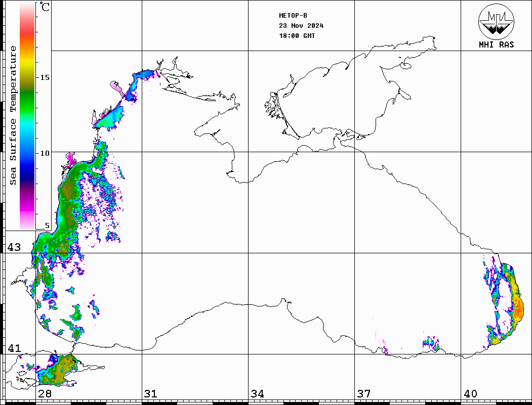Click the date "23 Nov 2024"
532x405 pixels.
tap(301, 26)
